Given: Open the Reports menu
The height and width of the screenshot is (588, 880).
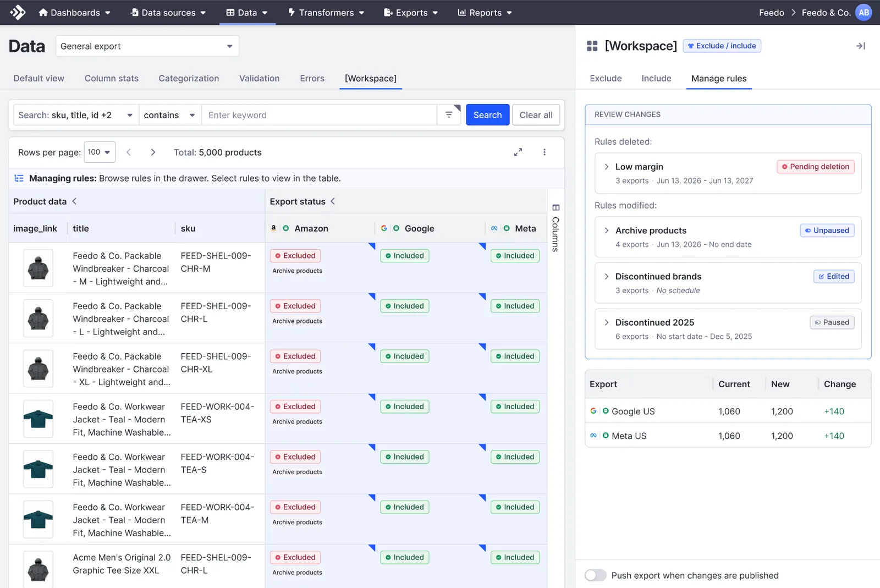Looking at the screenshot, I should [x=485, y=13].
